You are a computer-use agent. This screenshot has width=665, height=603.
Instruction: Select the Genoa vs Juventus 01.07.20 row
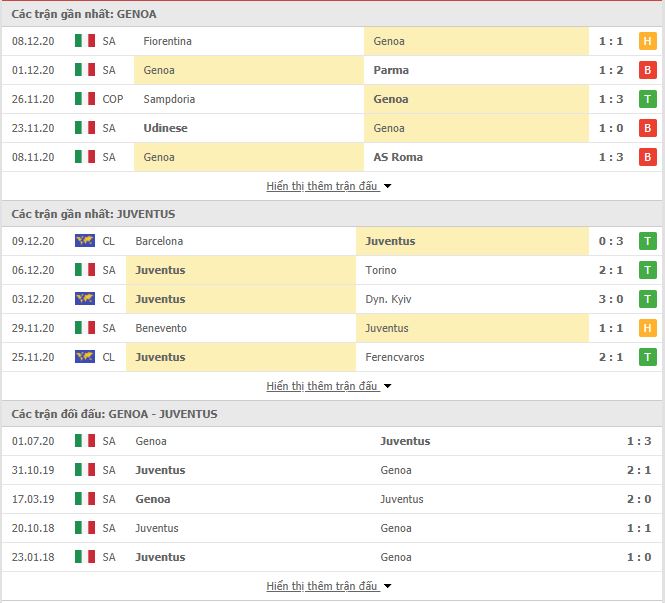(x=332, y=441)
